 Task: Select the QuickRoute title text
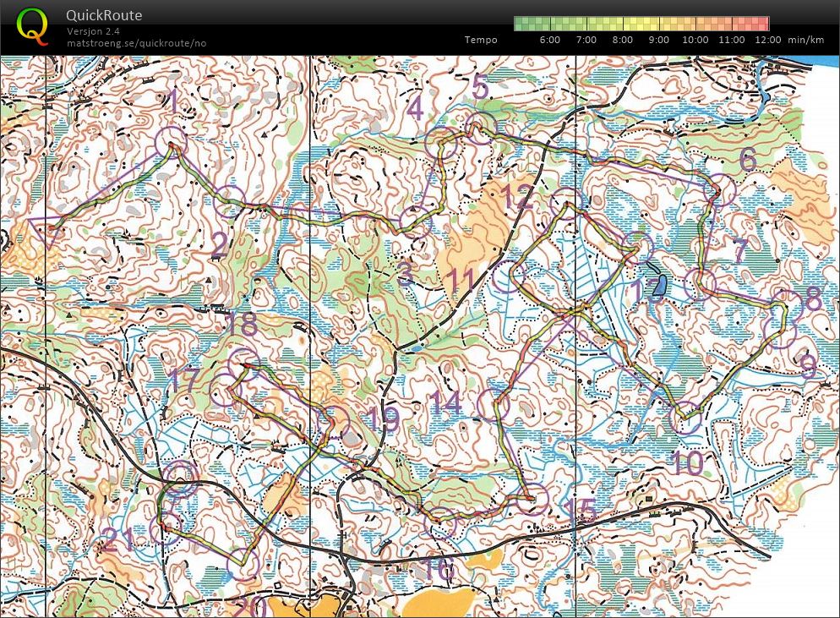pyautogui.click(x=104, y=15)
